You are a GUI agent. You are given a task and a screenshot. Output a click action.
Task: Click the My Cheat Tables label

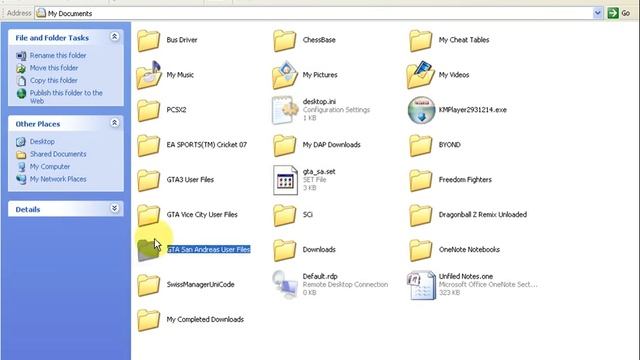[x=464, y=40]
